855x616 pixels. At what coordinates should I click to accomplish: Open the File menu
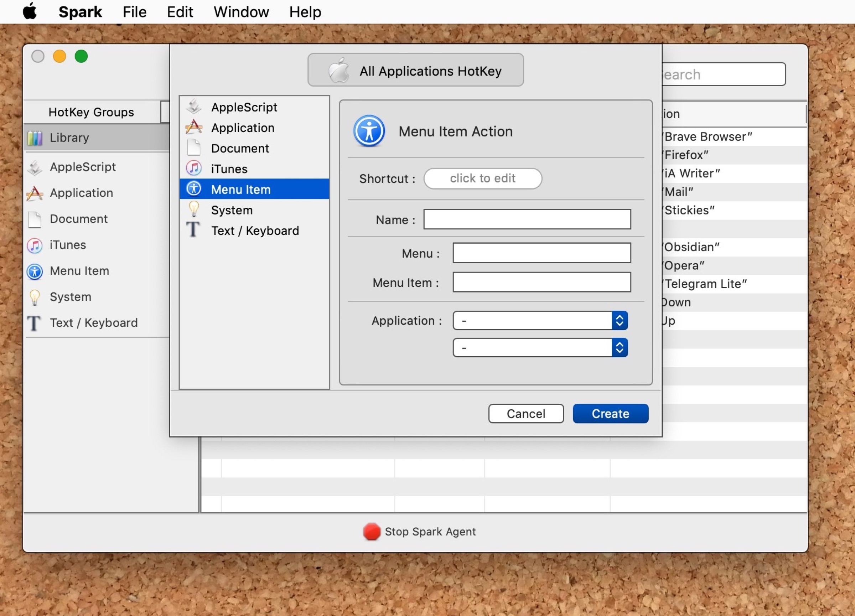click(134, 12)
